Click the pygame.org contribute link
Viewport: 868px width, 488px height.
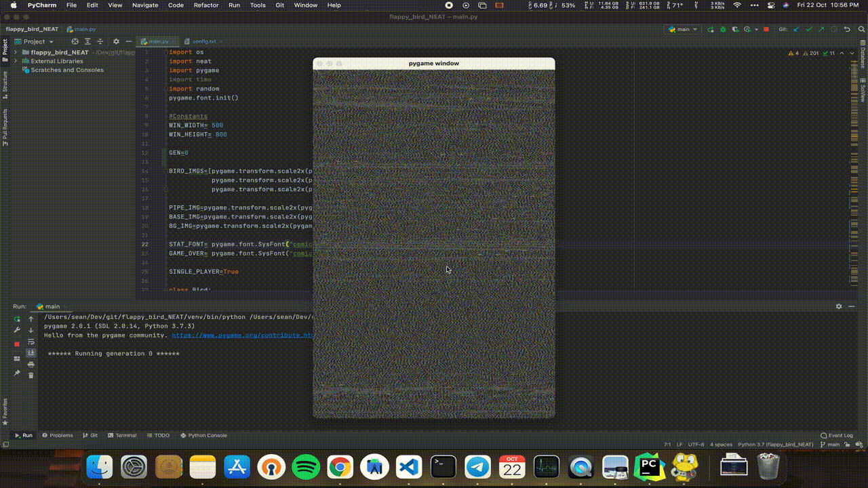242,335
